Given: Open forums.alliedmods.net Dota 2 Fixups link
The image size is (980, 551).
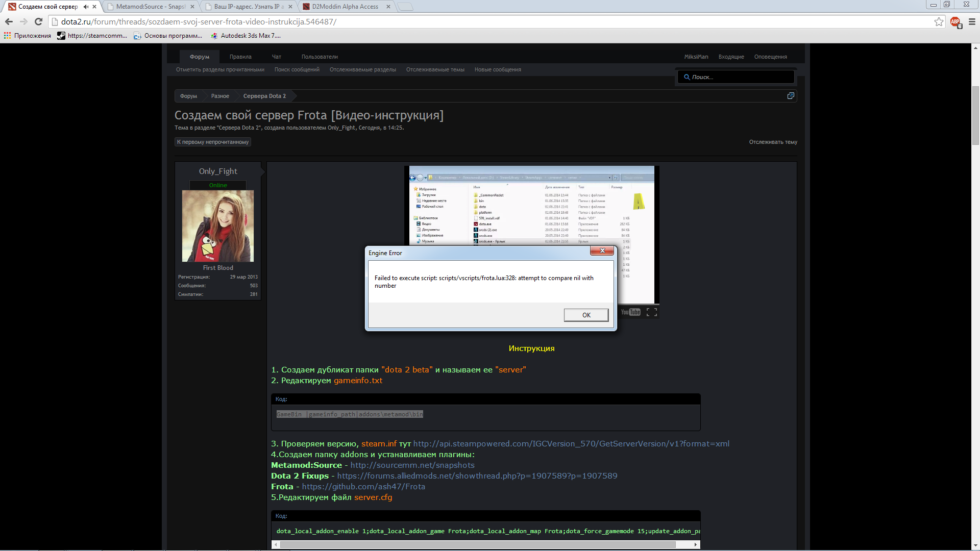Looking at the screenshot, I should click(x=477, y=476).
